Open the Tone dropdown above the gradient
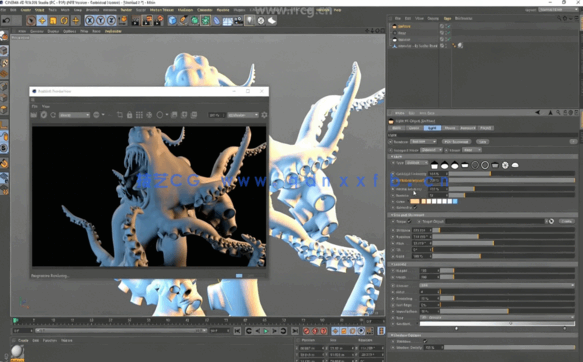 pyautogui.click(x=497, y=317)
